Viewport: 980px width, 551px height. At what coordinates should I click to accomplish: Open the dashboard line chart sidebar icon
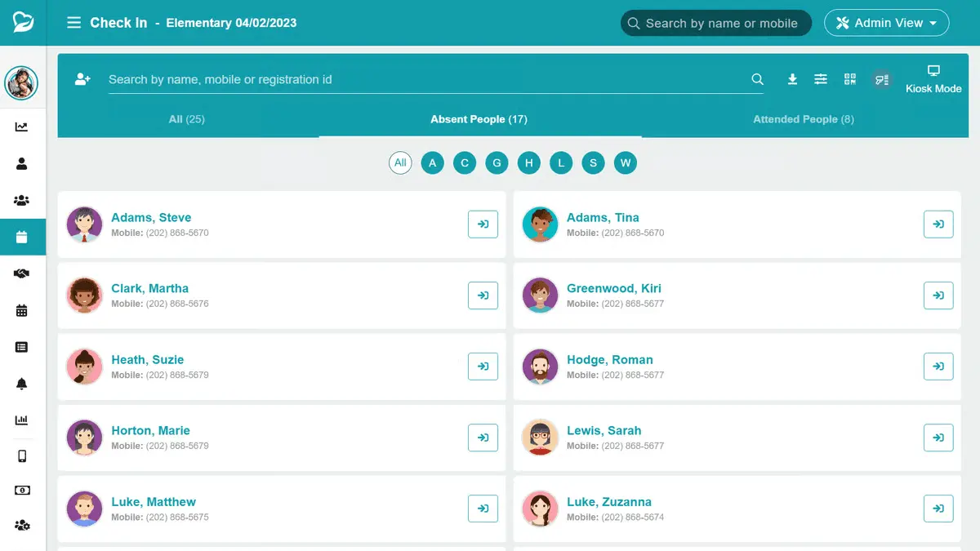point(22,127)
